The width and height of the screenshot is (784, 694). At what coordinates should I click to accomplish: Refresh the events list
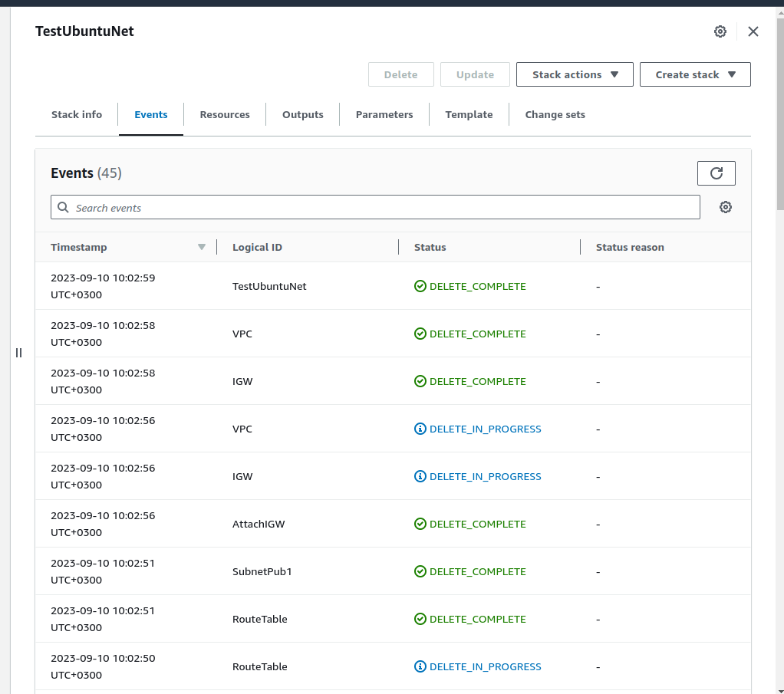coord(716,173)
